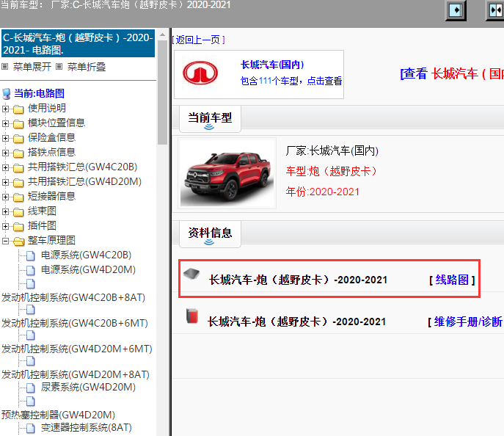Click the 菜单折叠 collapse-all icon

[59, 67]
